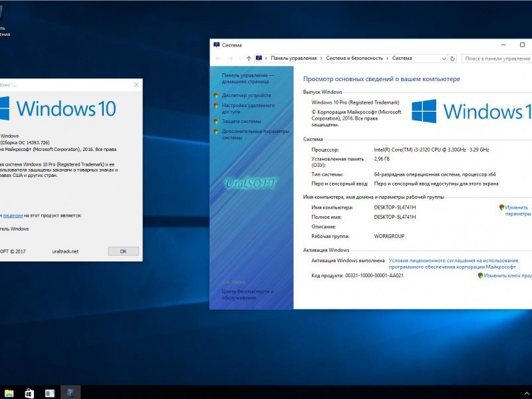Open the 'лицензии' link in About Windows
Viewport: 532px width, 399px height.
[13, 215]
